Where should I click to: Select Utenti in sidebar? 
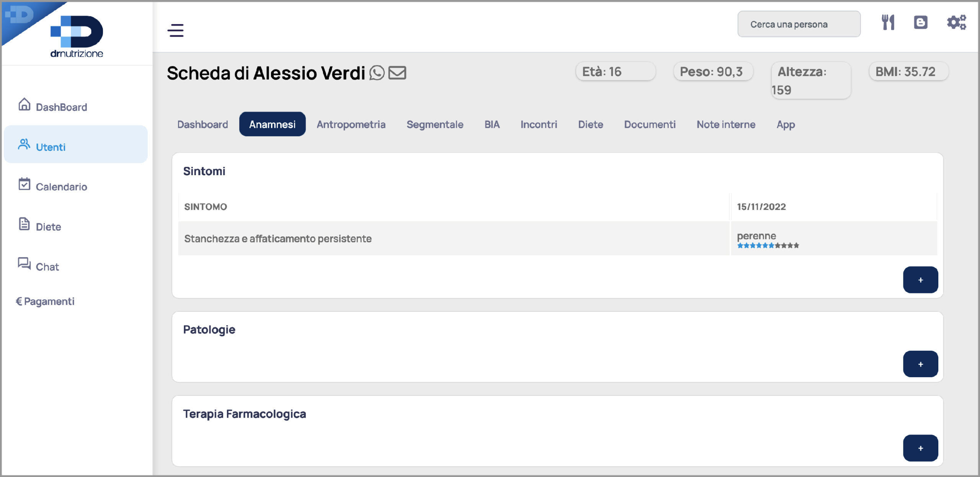pyautogui.click(x=76, y=144)
